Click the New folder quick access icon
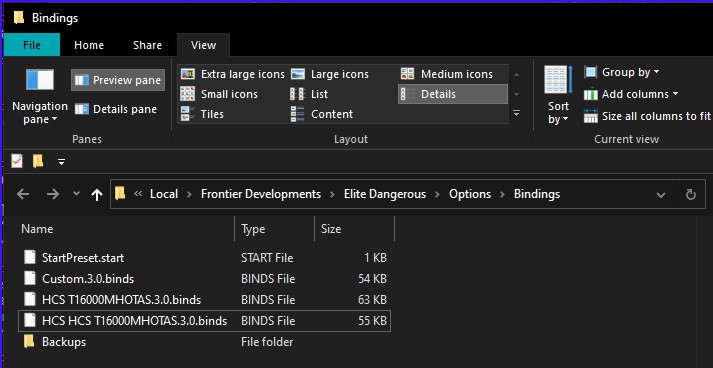This screenshot has width=713, height=368. tap(38, 161)
